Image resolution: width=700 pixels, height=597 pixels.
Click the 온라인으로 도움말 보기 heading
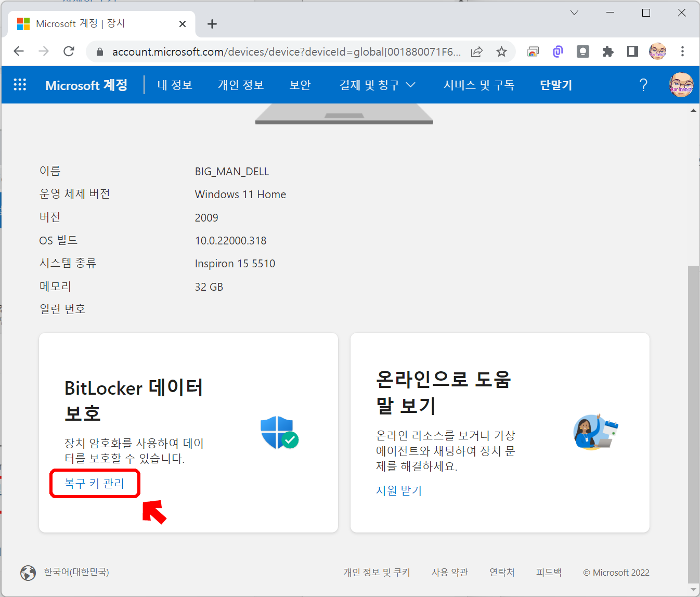pyautogui.click(x=444, y=392)
